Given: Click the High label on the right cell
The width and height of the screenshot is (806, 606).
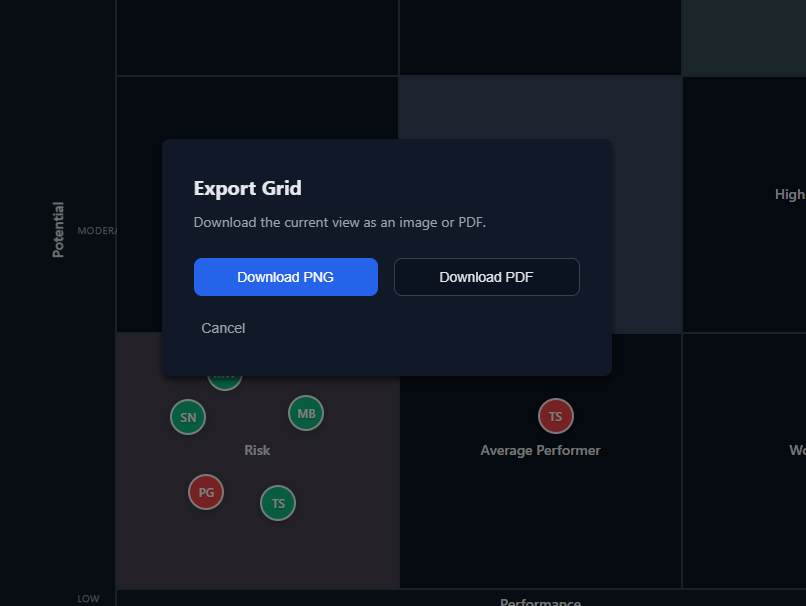Looking at the screenshot, I should [x=789, y=194].
